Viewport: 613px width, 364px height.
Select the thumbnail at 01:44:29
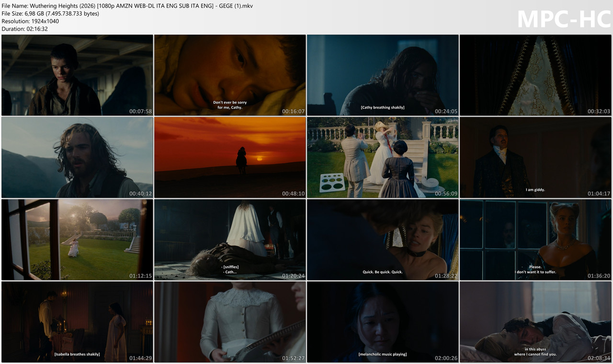coord(77,322)
